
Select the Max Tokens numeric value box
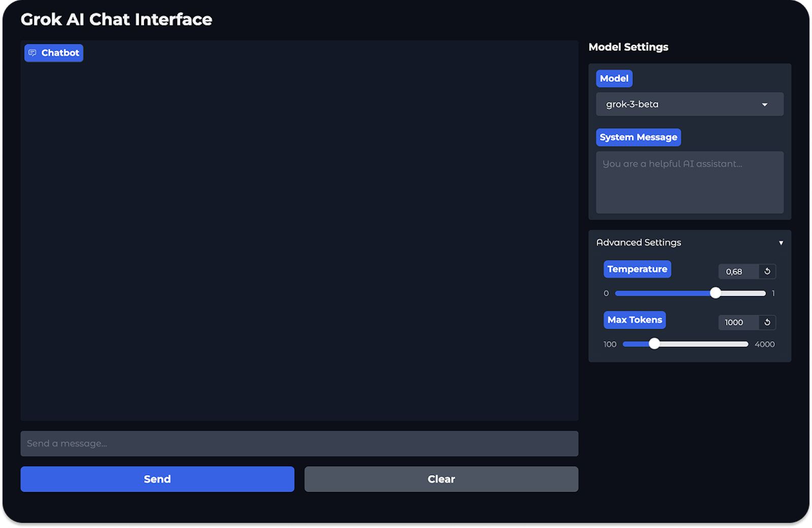[x=738, y=322]
